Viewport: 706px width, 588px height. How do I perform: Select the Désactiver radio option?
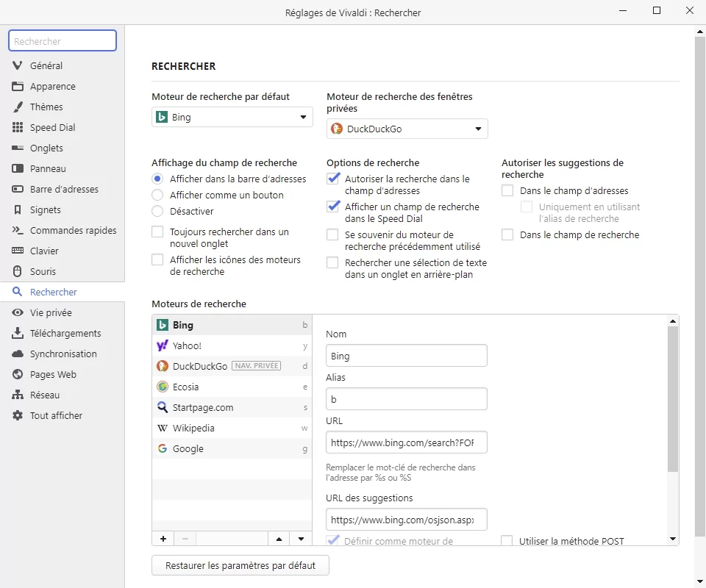pos(157,212)
